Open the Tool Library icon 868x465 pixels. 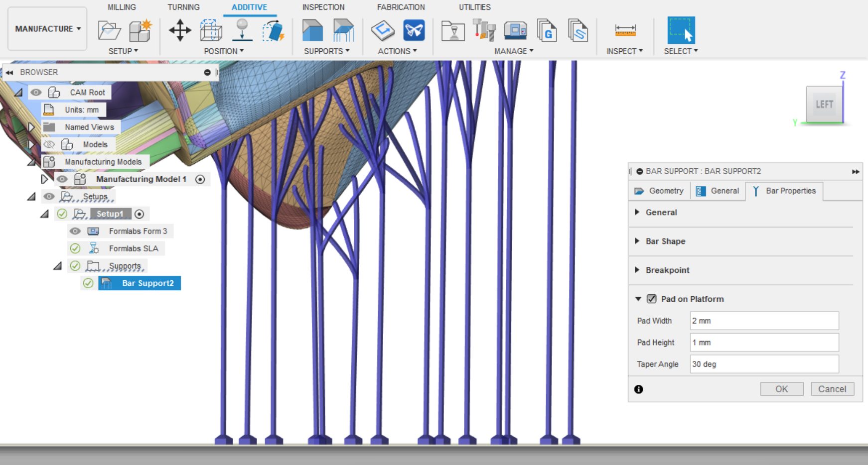pos(484,30)
